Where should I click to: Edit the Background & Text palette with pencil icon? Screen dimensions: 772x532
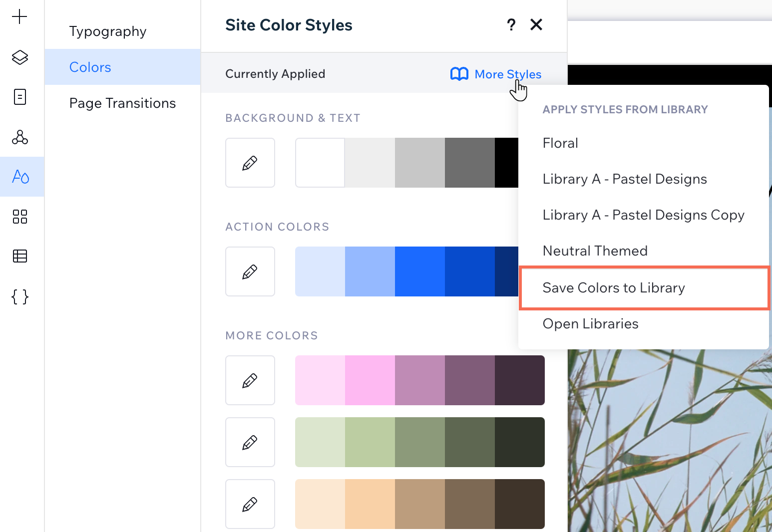250,163
